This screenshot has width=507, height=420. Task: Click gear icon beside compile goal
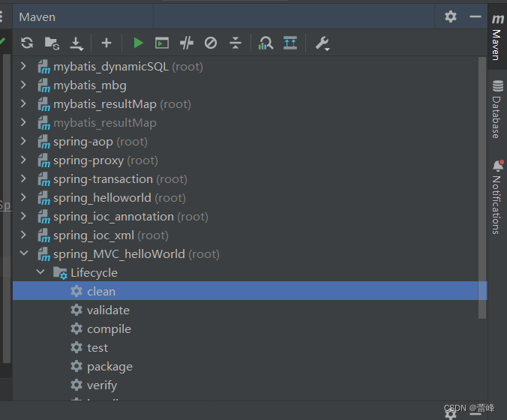pos(76,328)
